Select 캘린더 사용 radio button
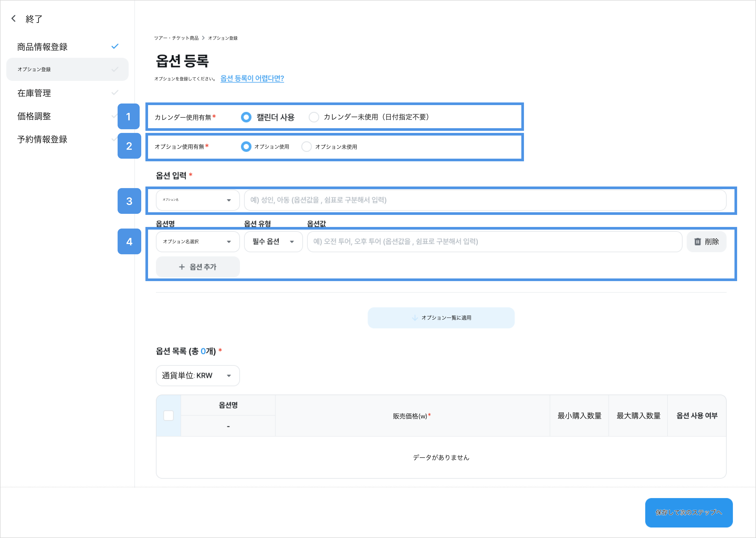The image size is (756, 538). point(246,117)
